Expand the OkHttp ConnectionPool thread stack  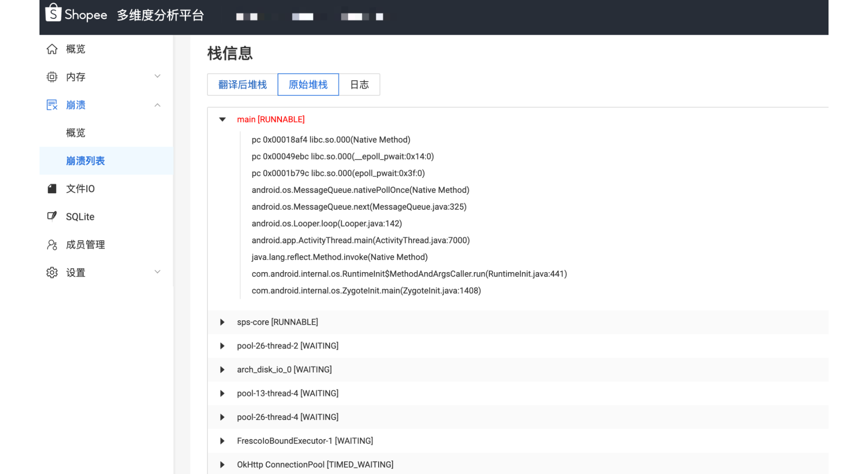point(222,465)
